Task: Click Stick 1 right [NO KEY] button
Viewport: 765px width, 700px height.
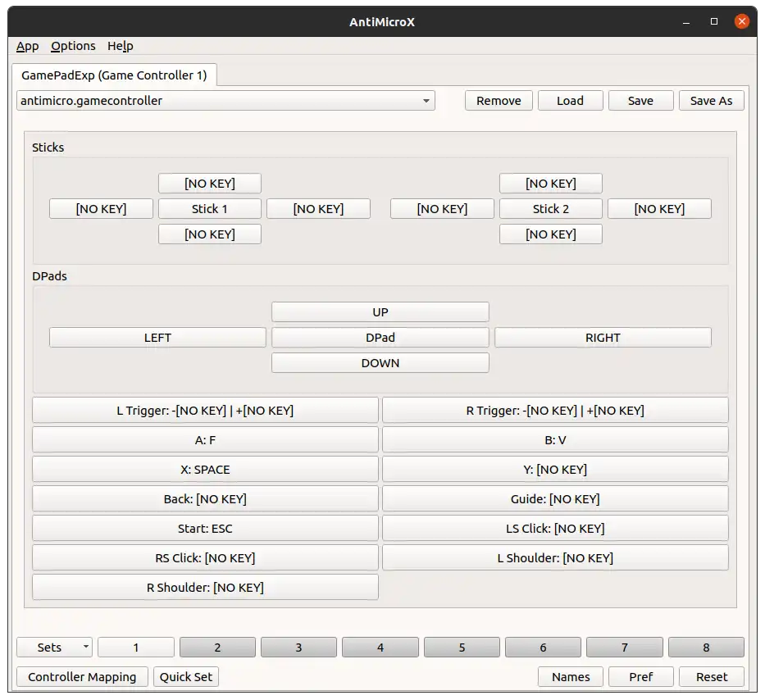Action: [x=319, y=209]
